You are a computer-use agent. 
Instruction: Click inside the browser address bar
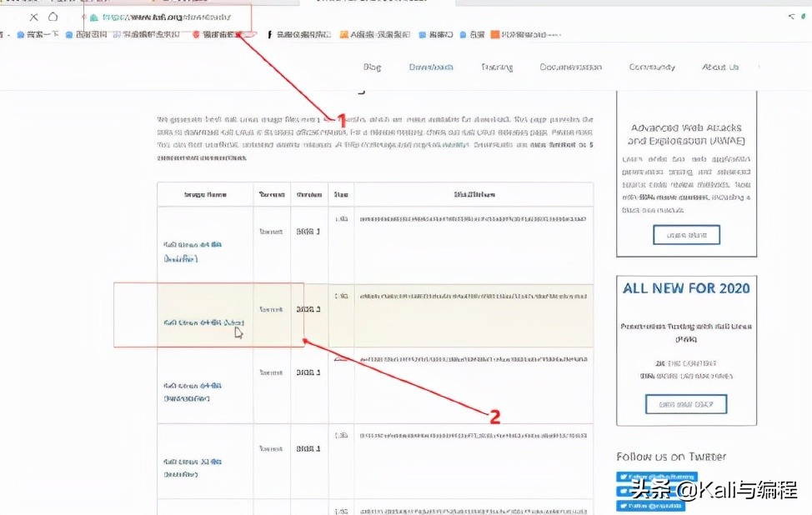point(167,16)
